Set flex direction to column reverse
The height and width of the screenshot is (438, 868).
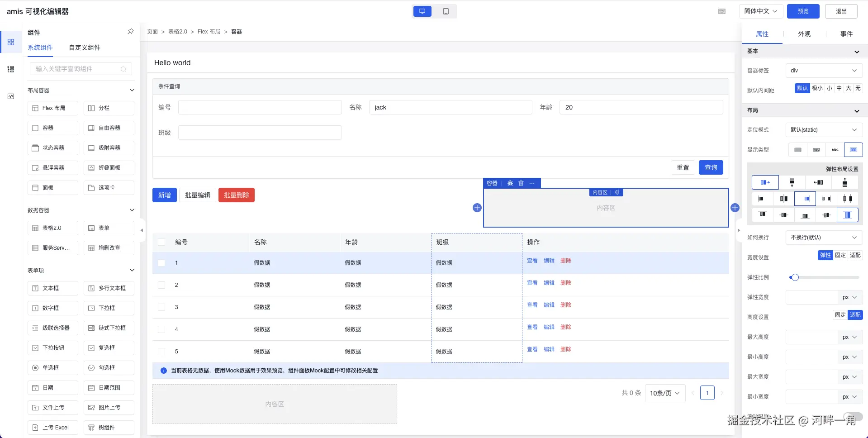845,182
